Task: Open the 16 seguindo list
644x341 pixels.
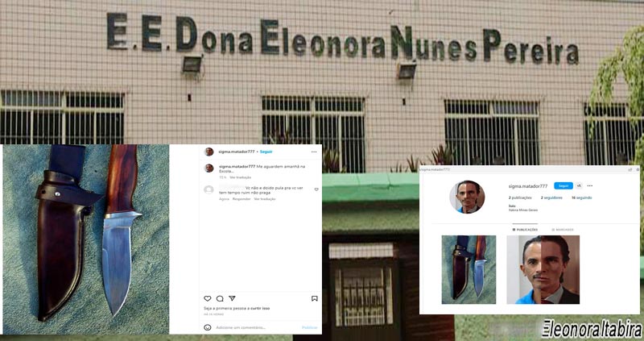Action: [582, 198]
